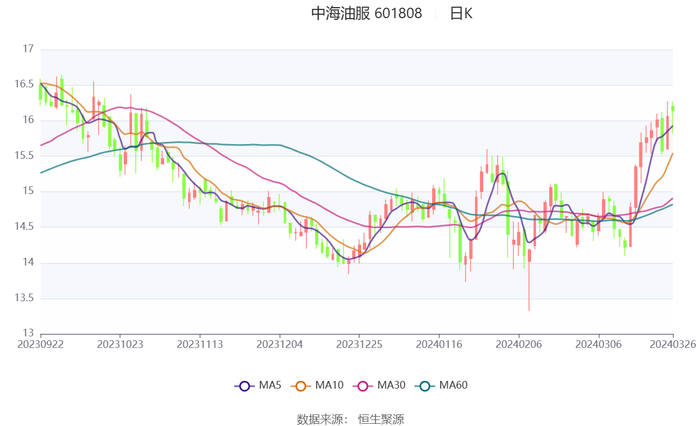Click the 17 price label on the y-axis

(x=28, y=49)
